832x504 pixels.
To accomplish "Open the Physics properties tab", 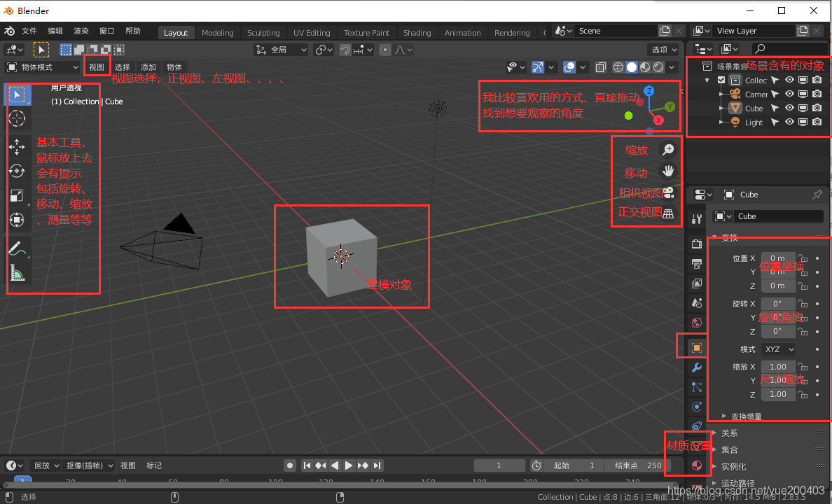I will point(697,407).
